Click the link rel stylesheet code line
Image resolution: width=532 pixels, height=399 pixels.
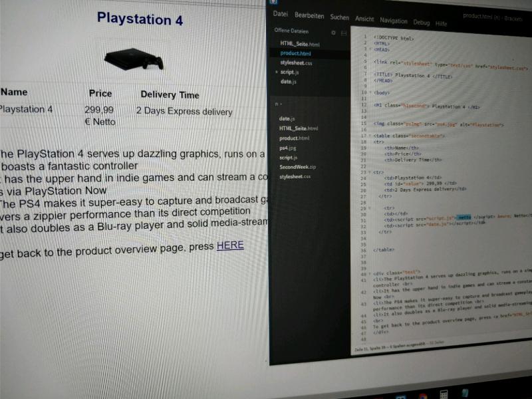pyautogui.click(x=452, y=65)
